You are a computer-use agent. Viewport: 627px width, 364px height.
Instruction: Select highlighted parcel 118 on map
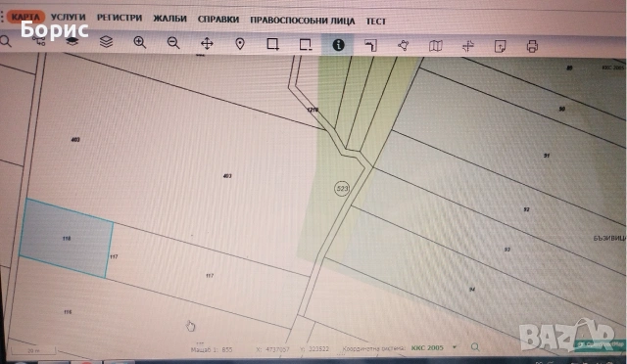[67, 238]
